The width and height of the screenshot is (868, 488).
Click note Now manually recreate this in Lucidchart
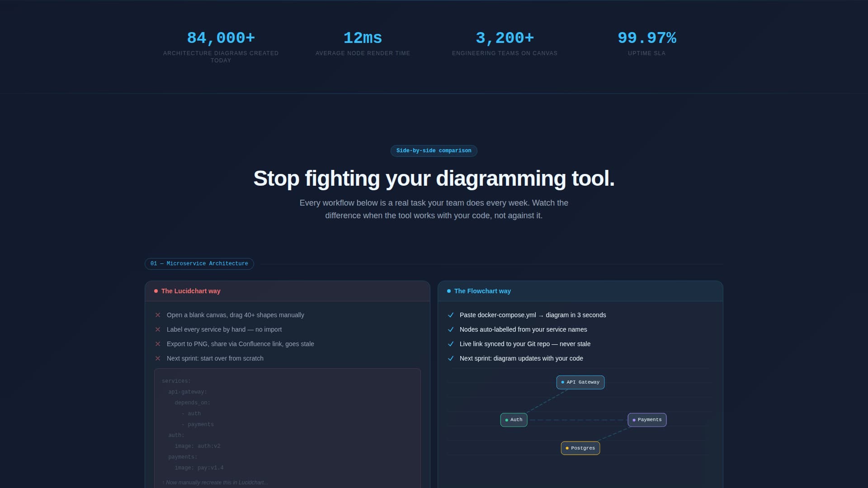[215, 483]
